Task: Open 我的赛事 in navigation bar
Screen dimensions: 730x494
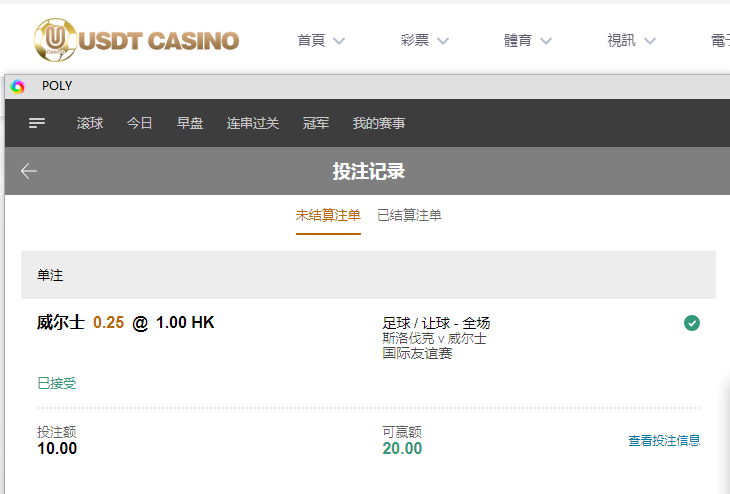Action: 379,123
